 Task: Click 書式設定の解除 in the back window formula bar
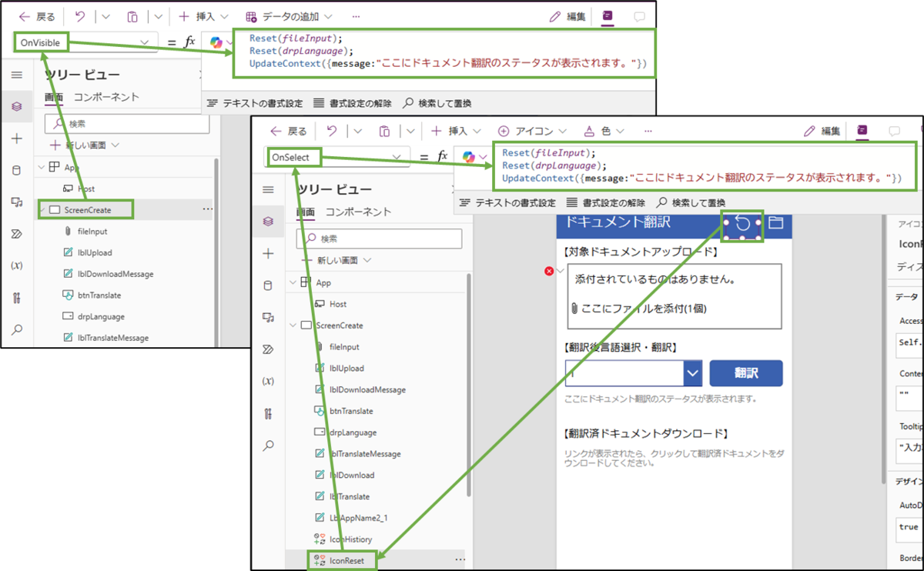coord(353,103)
